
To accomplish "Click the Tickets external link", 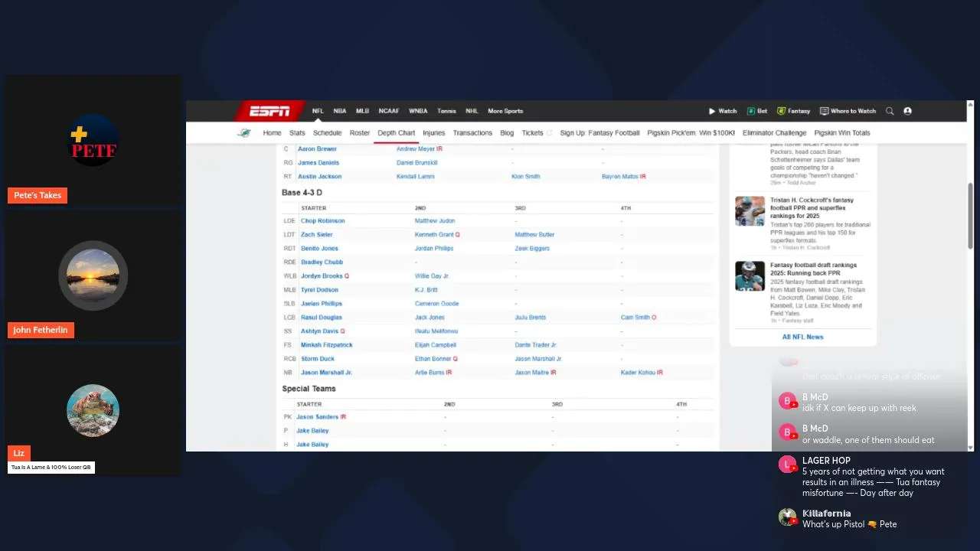I will (537, 133).
